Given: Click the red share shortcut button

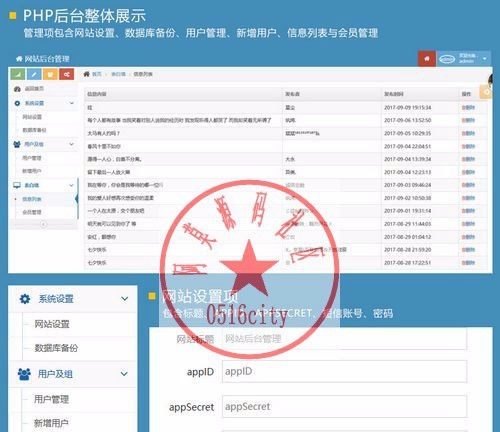Looking at the screenshot, I should pos(67,74).
